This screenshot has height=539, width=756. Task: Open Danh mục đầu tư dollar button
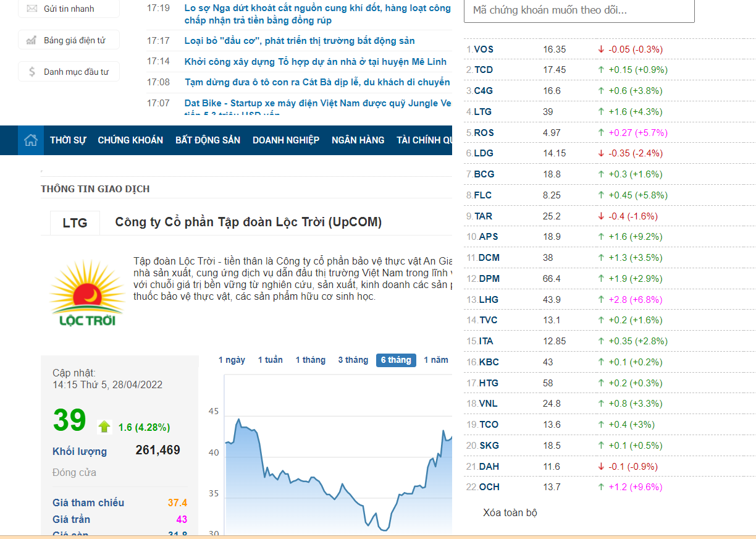coord(69,72)
